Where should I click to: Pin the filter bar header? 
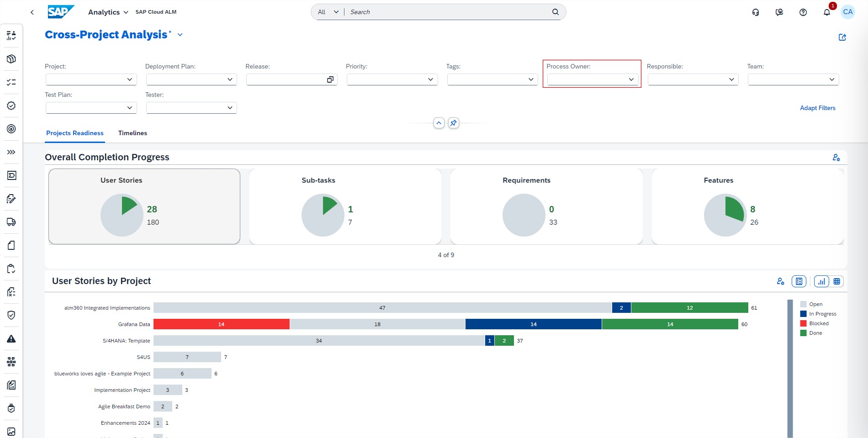(x=453, y=123)
